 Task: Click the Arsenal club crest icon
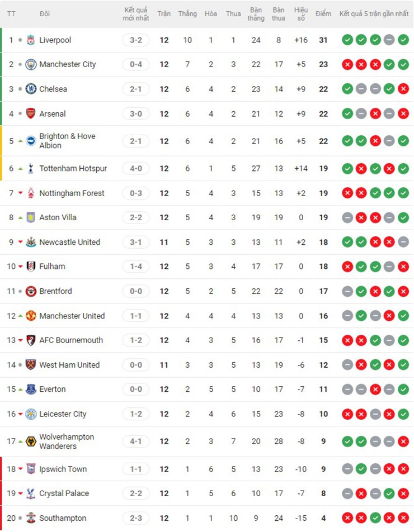[31, 113]
